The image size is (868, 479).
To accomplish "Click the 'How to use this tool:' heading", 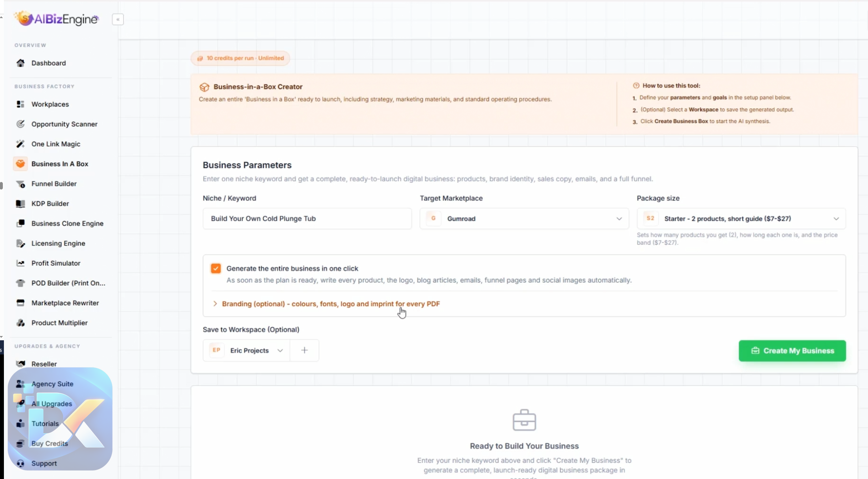I will click(x=671, y=86).
